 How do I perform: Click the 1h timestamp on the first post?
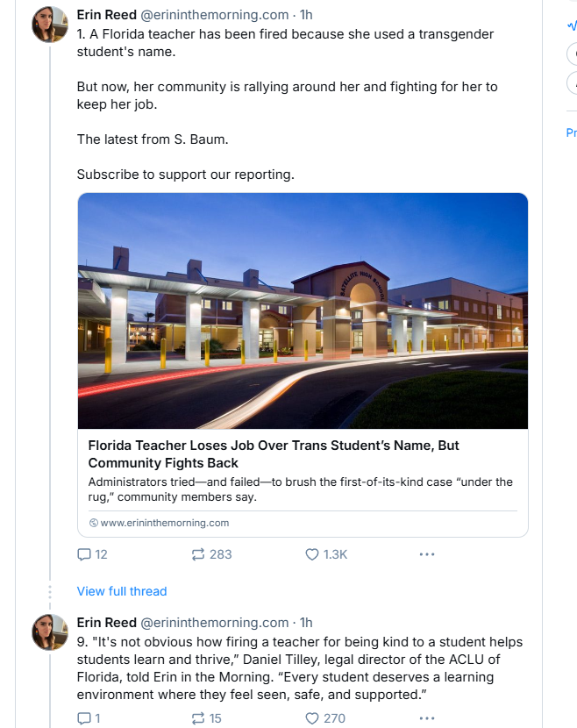click(x=306, y=15)
